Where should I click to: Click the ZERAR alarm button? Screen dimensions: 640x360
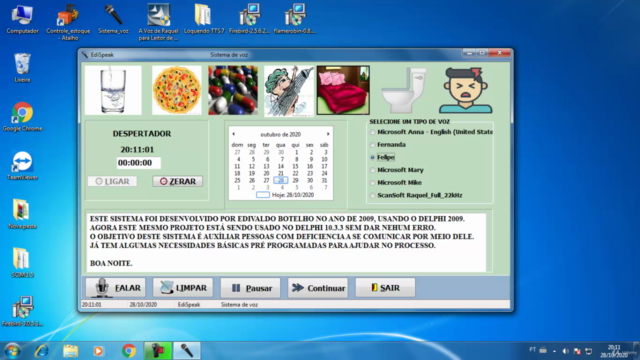pyautogui.click(x=178, y=181)
